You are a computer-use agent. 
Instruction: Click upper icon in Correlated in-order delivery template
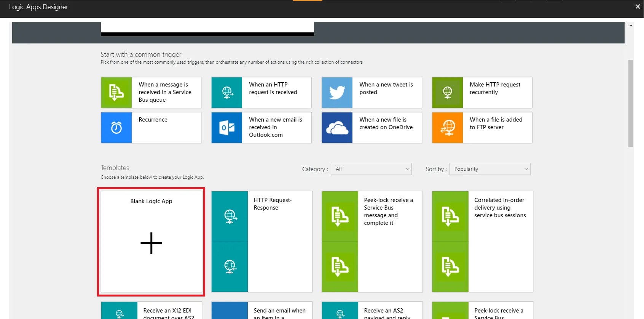451,216
